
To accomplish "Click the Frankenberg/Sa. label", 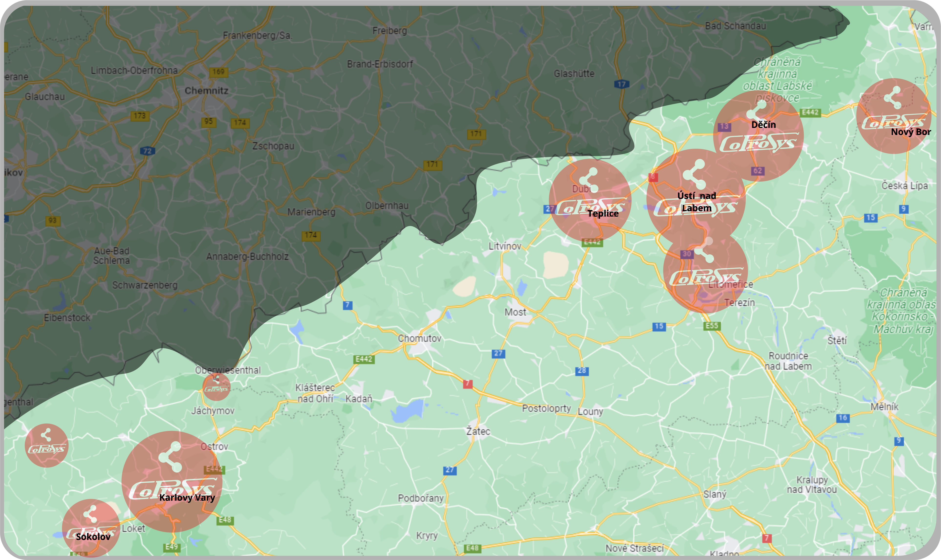I will [257, 35].
